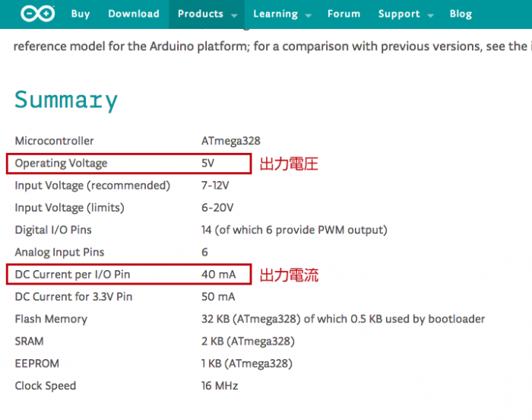Expand the Products dropdown arrow
This screenshot has width=532, height=420.
tap(234, 15)
